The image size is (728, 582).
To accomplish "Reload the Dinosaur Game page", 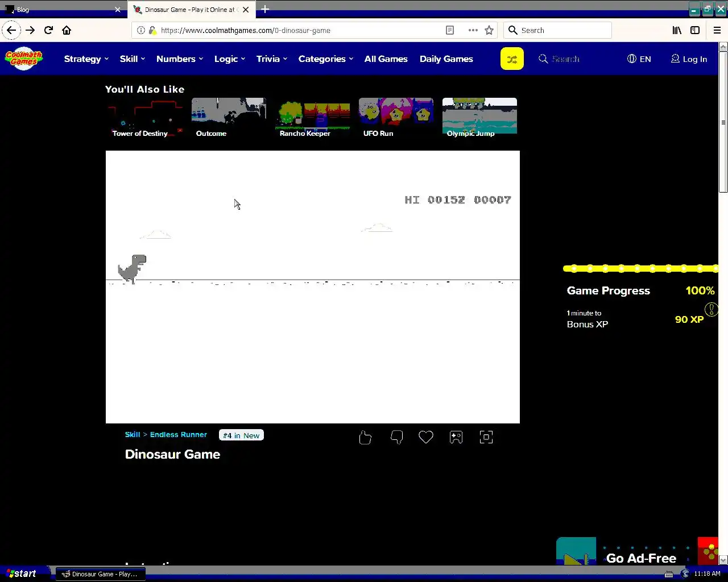I will coord(48,30).
